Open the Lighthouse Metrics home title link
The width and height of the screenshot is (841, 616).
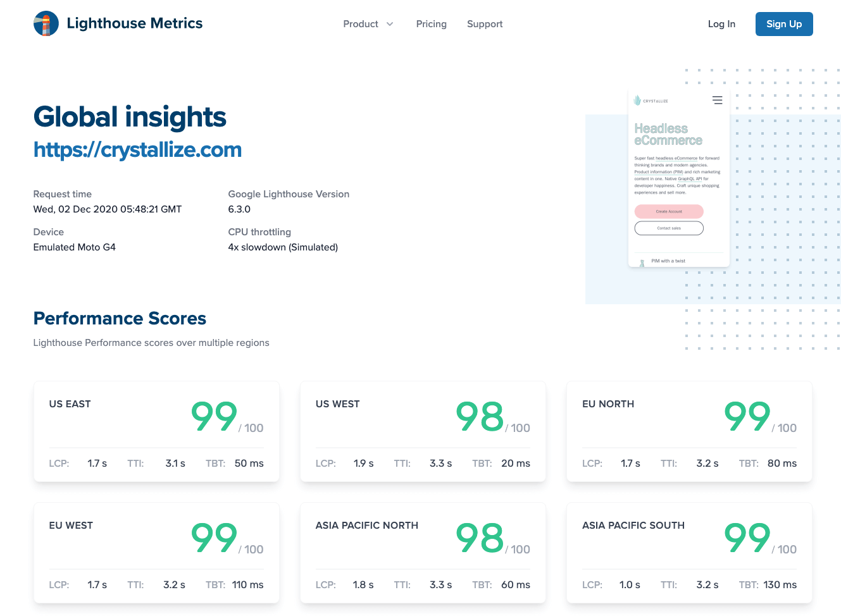(x=134, y=23)
